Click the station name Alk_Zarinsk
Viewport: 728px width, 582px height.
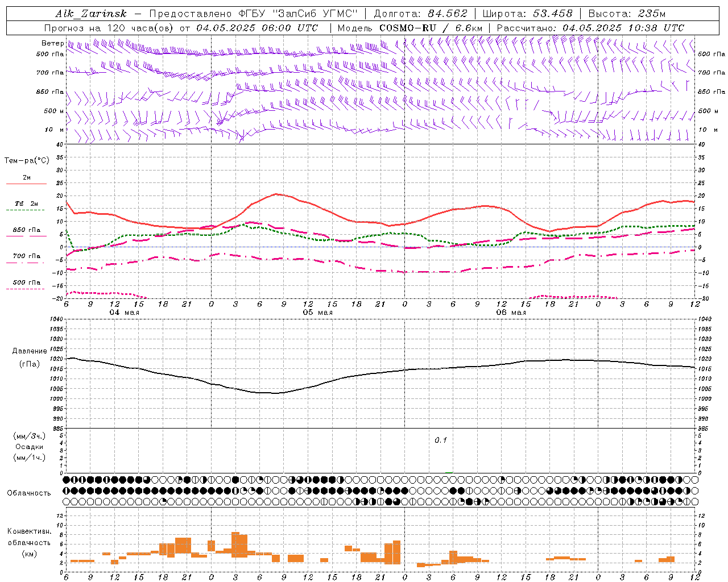91,14
